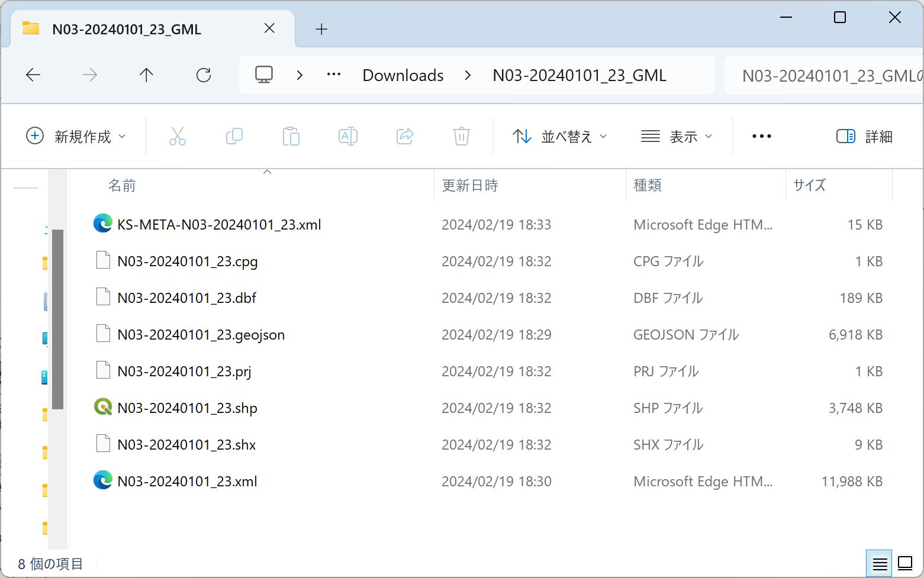Image resolution: width=924 pixels, height=578 pixels.
Task: Click N03-20240101_23_GML breadcrumb segment
Action: click(579, 75)
